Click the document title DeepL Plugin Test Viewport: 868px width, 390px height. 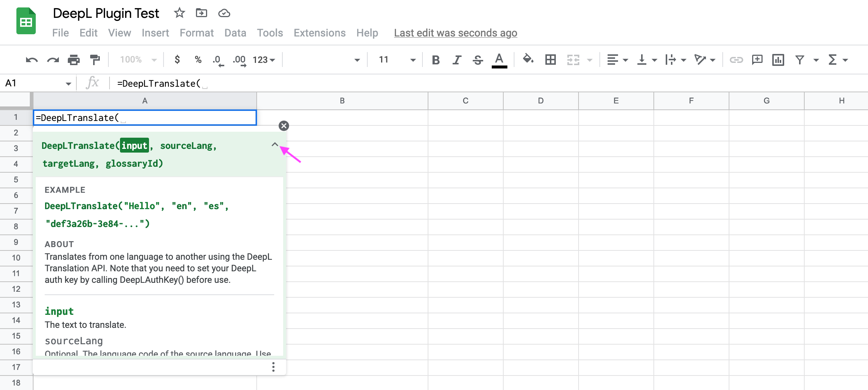click(106, 13)
